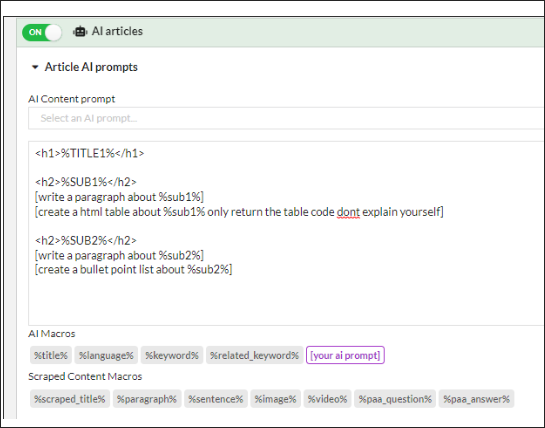Click the [your ai prompt] macro tag
This screenshot has width=545, height=428.
tap(345, 355)
